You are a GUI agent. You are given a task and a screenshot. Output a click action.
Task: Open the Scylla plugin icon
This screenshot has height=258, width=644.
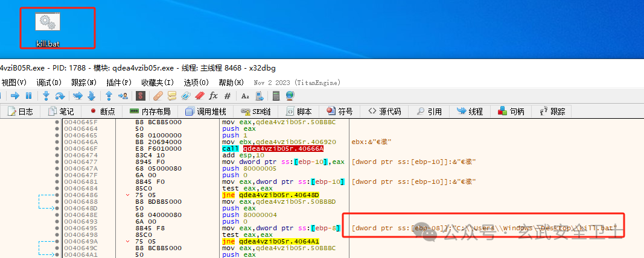(141, 96)
